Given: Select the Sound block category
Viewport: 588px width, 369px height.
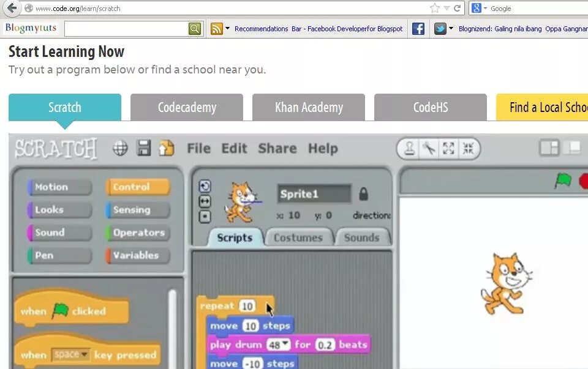Looking at the screenshot, I should [59, 233].
